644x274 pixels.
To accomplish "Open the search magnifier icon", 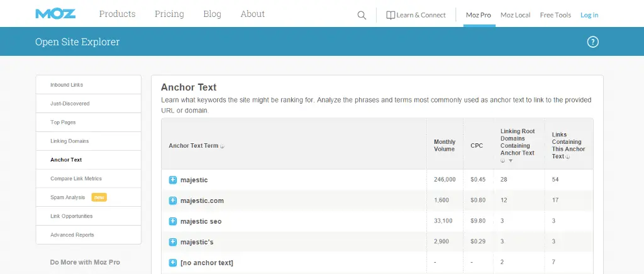I will [x=362, y=15].
